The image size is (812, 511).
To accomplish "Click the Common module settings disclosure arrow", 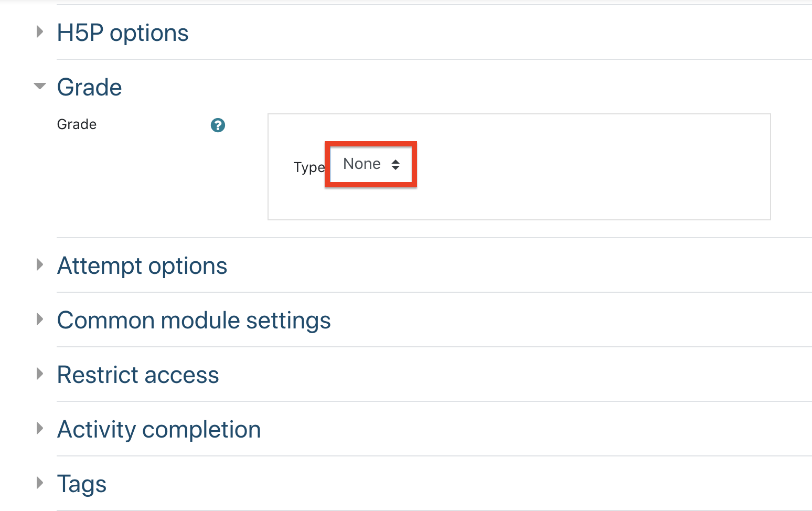I will (x=40, y=320).
